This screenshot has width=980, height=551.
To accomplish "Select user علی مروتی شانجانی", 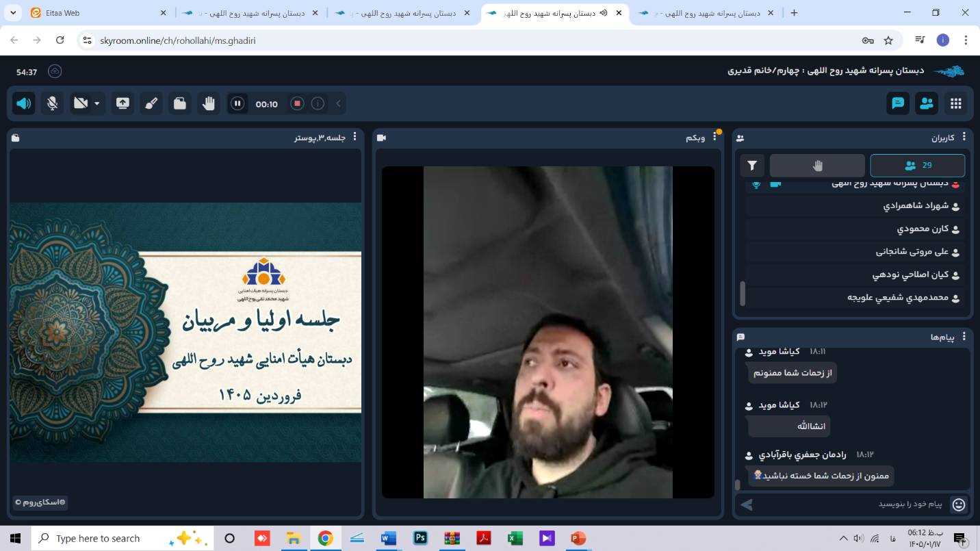I will click(855, 252).
